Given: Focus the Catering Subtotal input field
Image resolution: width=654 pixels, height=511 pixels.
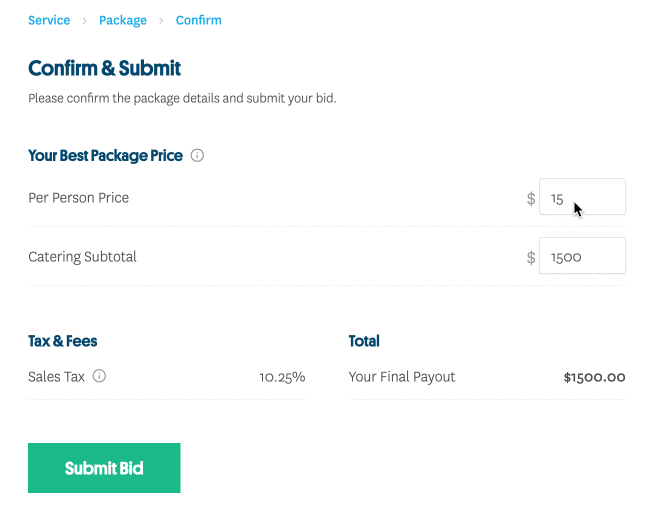Looking at the screenshot, I should (582, 255).
